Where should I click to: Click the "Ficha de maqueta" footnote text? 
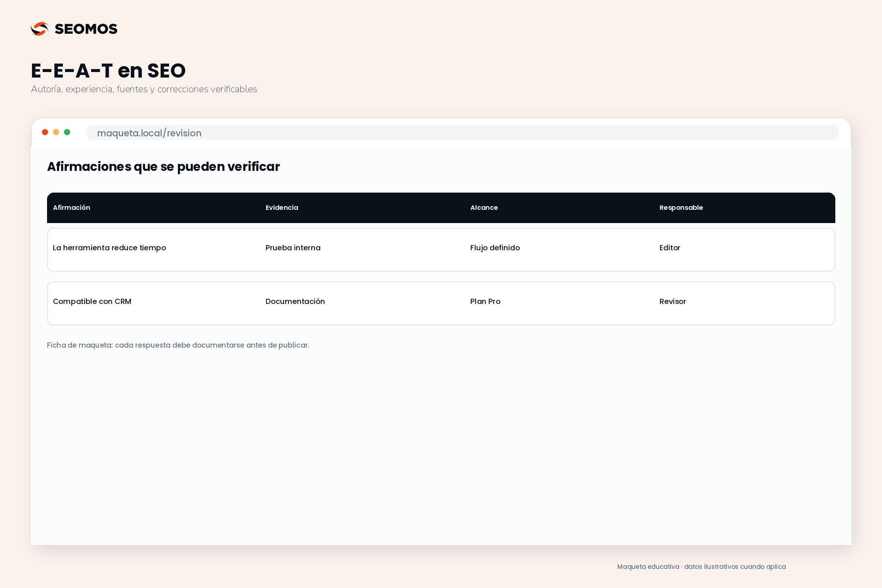pyautogui.click(x=178, y=345)
